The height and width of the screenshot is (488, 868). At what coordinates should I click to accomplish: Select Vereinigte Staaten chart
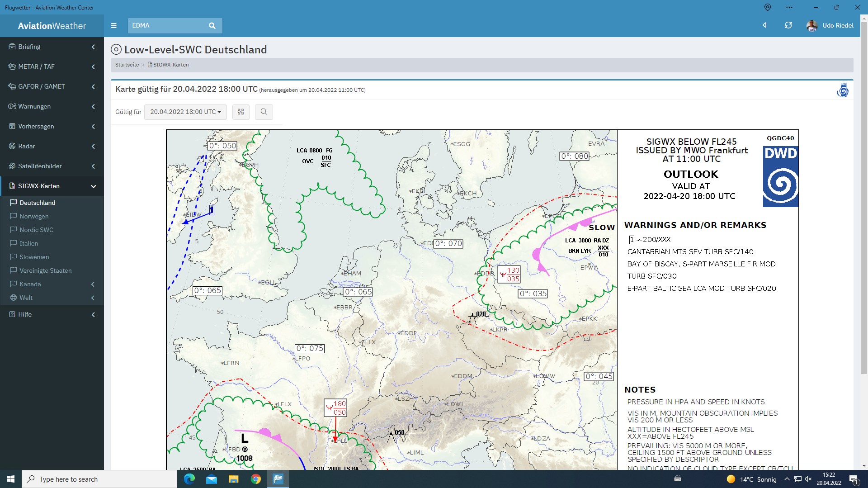coord(52,270)
